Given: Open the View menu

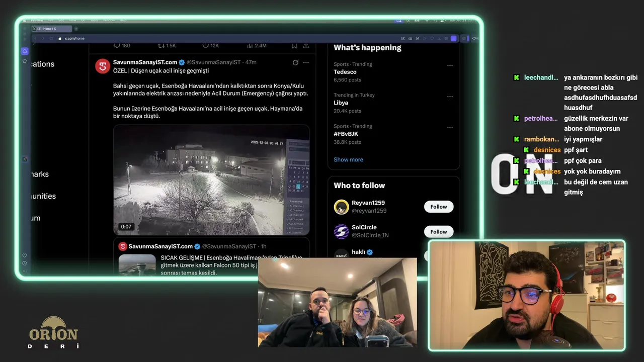Looking at the screenshot, I should click(72, 20).
